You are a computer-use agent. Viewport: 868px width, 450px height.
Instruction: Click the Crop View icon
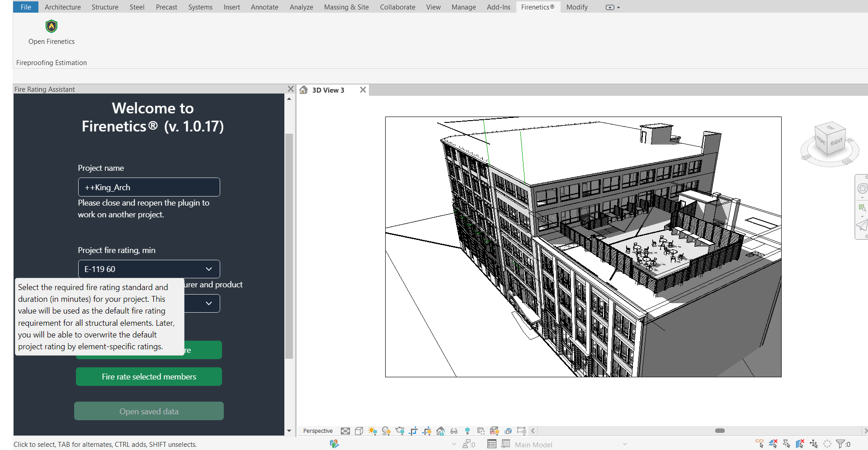point(413,431)
